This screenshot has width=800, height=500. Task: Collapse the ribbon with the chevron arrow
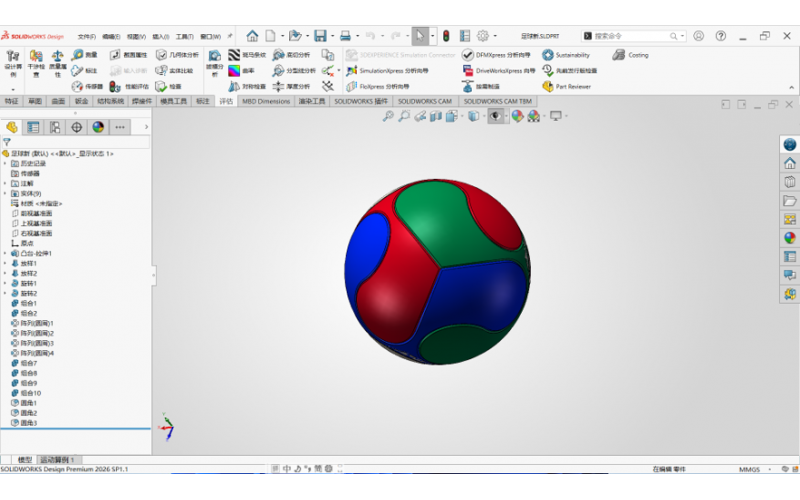(x=791, y=87)
